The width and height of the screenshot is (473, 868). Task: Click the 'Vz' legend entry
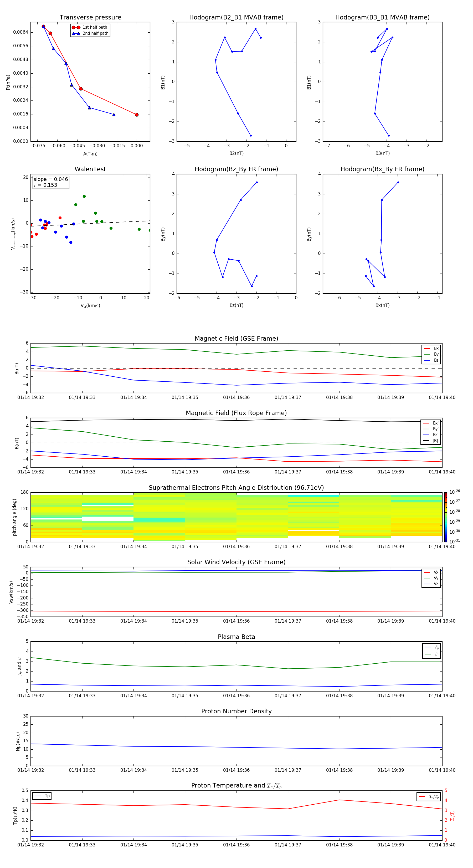pyautogui.click(x=431, y=584)
